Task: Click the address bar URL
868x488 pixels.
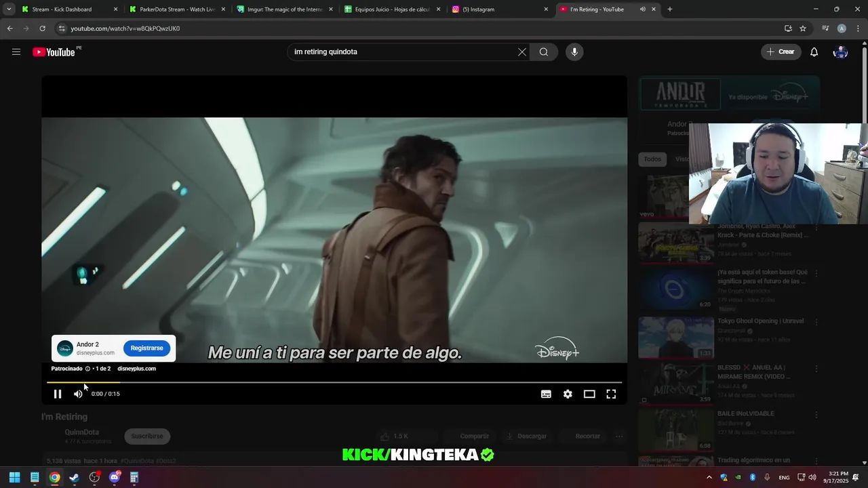Action: pos(125,28)
